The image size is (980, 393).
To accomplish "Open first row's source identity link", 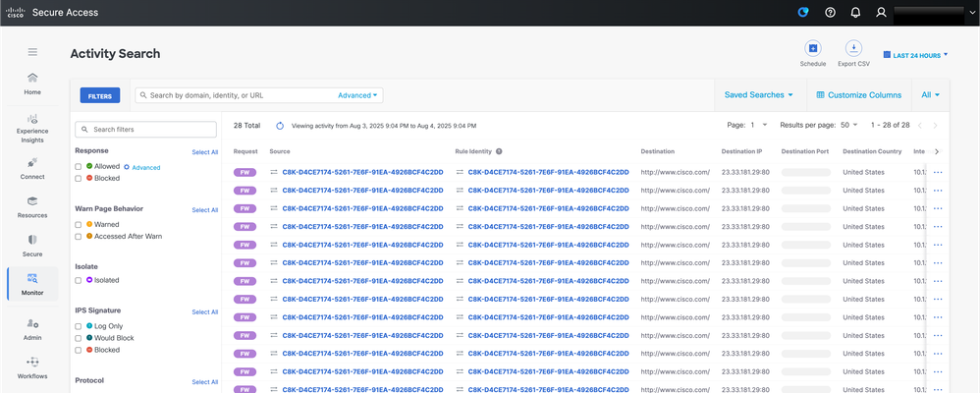I will click(362, 172).
